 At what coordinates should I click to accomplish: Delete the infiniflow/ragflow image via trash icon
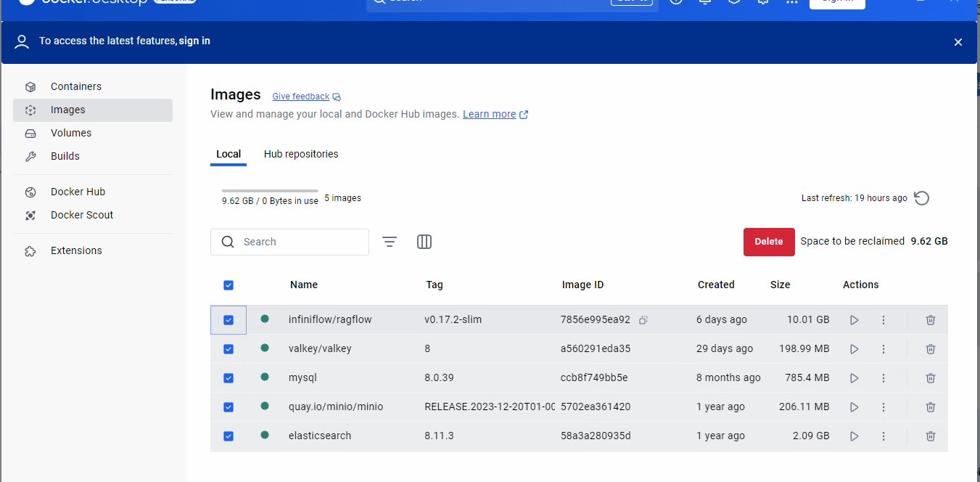point(931,320)
